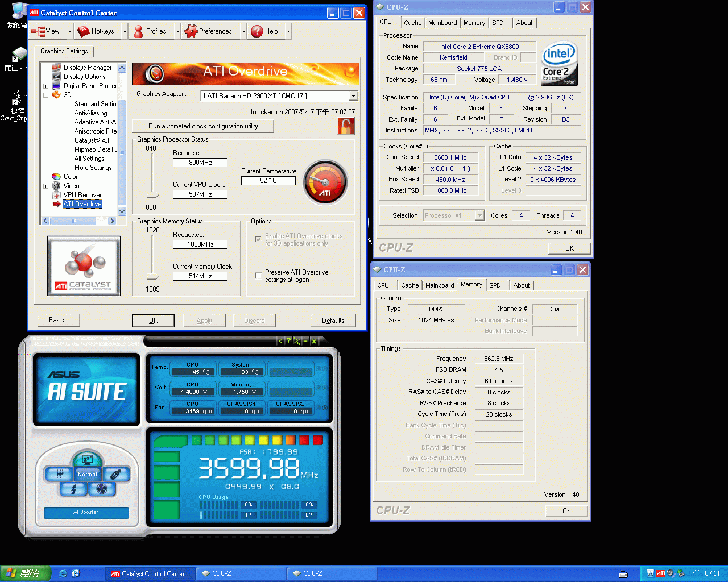
Task: Open the Graphics Adapter dropdown
Action: tap(353, 96)
